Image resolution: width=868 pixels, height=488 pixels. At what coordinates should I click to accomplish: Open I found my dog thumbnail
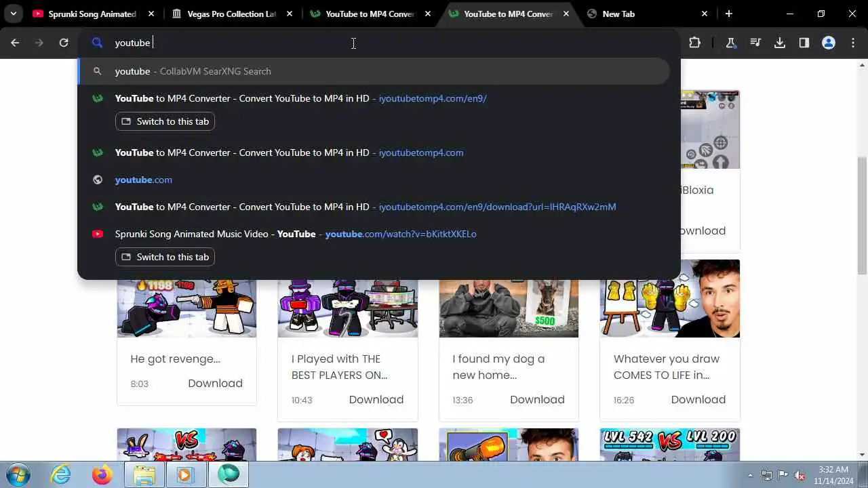[x=509, y=308]
